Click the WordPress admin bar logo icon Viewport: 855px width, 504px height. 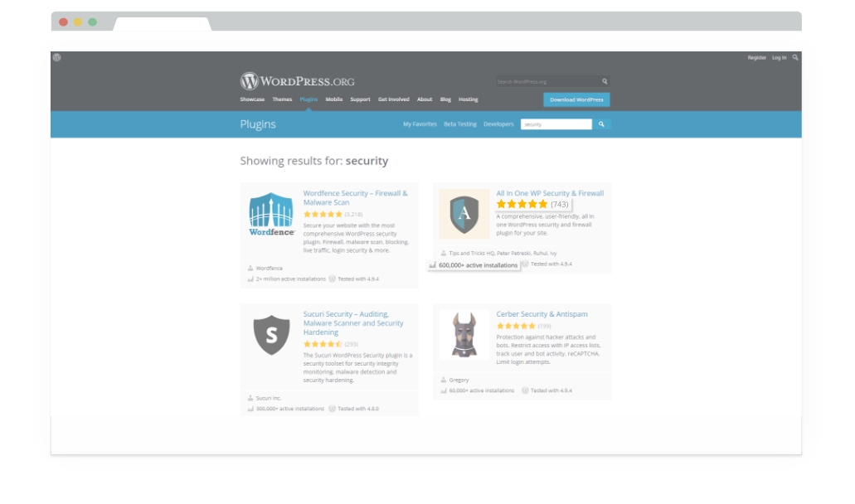pyautogui.click(x=56, y=57)
